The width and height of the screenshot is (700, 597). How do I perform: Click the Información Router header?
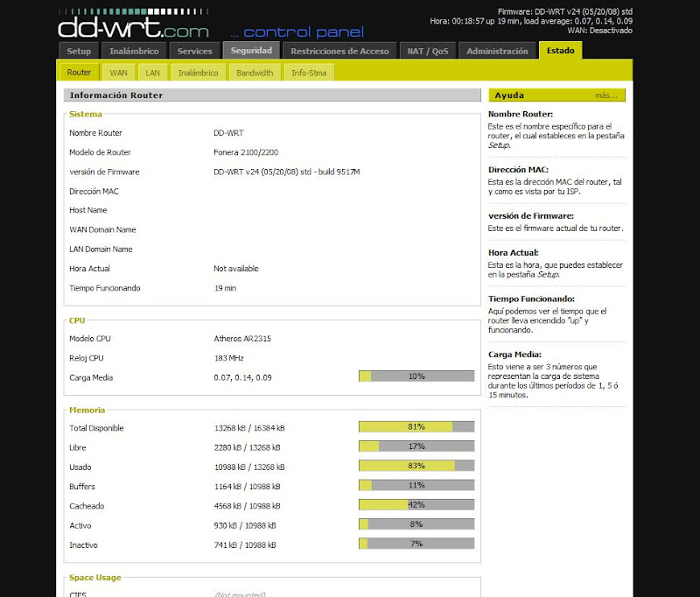click(x=272, y=95)
